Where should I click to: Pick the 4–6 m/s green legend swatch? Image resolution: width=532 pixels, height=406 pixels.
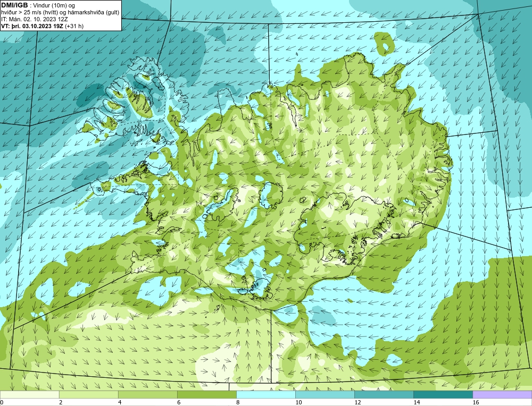(147, 394)
